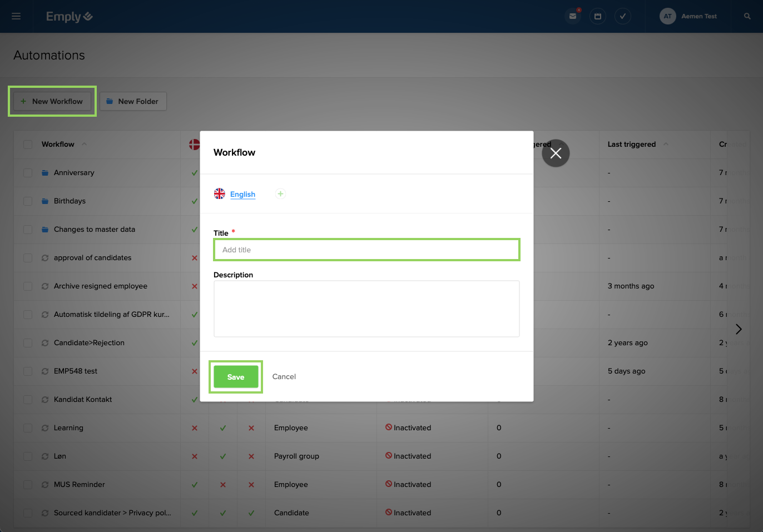
Task: Click the Anniversary folder icon
Action: pos(45,173)
